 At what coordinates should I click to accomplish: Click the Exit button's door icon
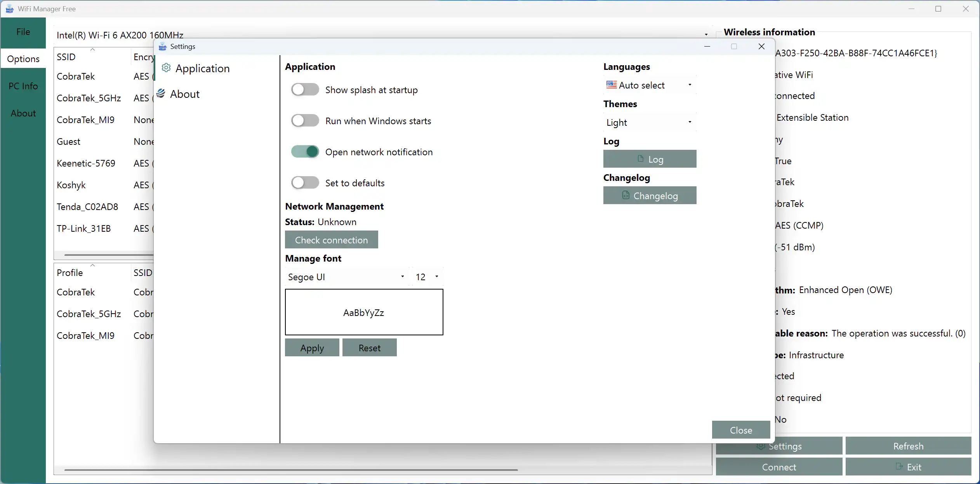(x=899, y=466)
